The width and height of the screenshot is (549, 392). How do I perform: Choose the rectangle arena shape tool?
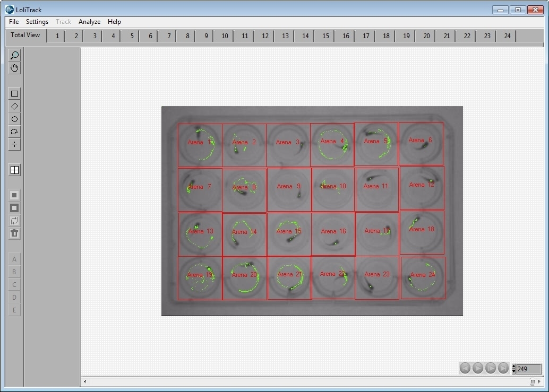tap(14, 94)
